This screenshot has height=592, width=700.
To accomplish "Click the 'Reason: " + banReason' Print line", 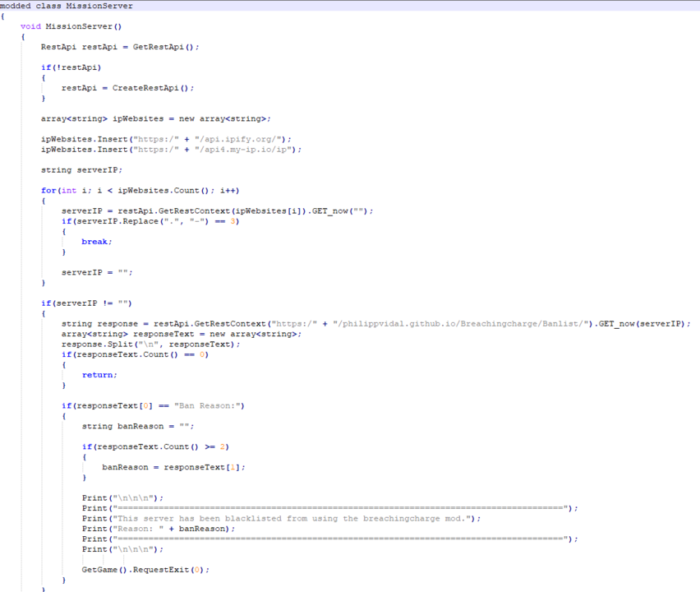I will [x=159, y=529].
